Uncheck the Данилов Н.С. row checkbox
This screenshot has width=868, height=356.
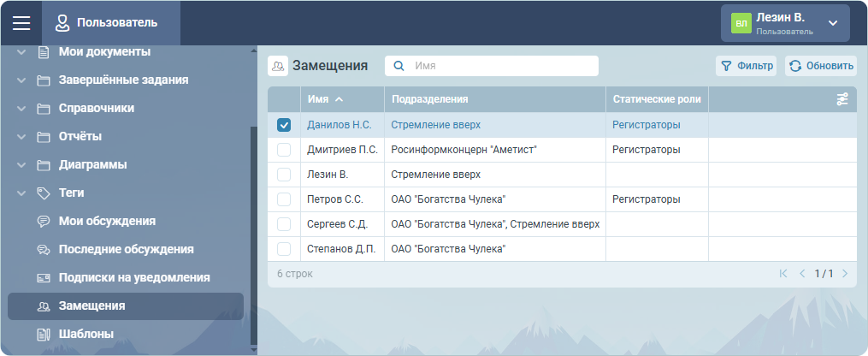pyautogui.click(x=284, y=125)
